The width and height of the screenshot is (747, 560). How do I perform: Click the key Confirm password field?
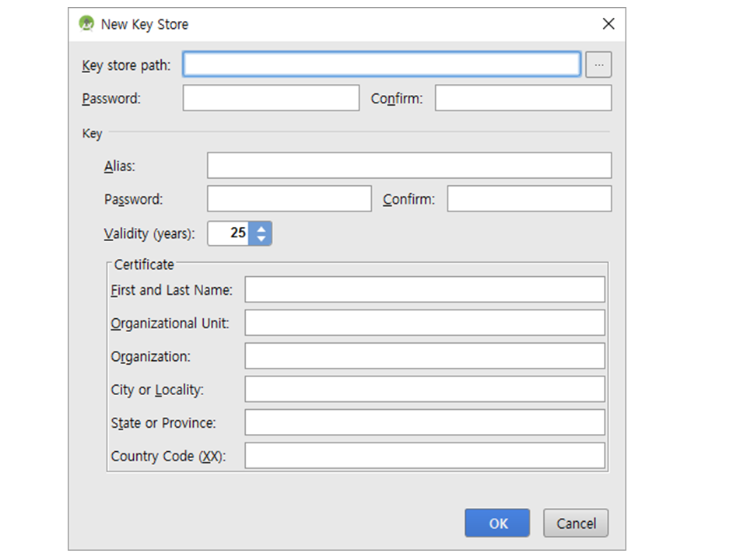tap(529, 199)
